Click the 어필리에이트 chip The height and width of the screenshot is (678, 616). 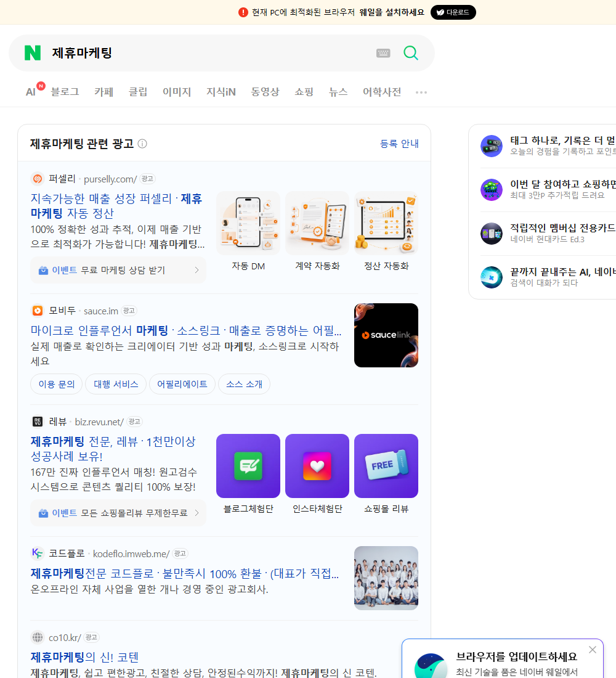(x=182, y=384)
